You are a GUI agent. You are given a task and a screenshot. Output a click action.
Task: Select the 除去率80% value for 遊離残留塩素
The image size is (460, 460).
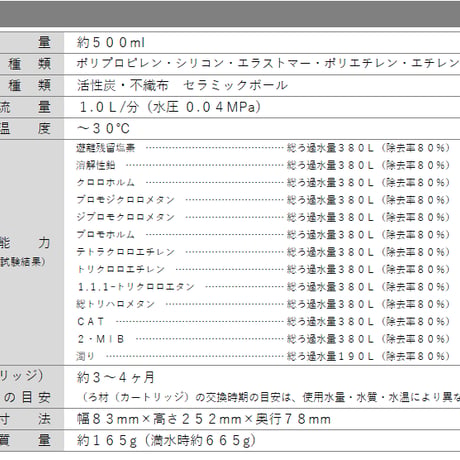[416, 148]
